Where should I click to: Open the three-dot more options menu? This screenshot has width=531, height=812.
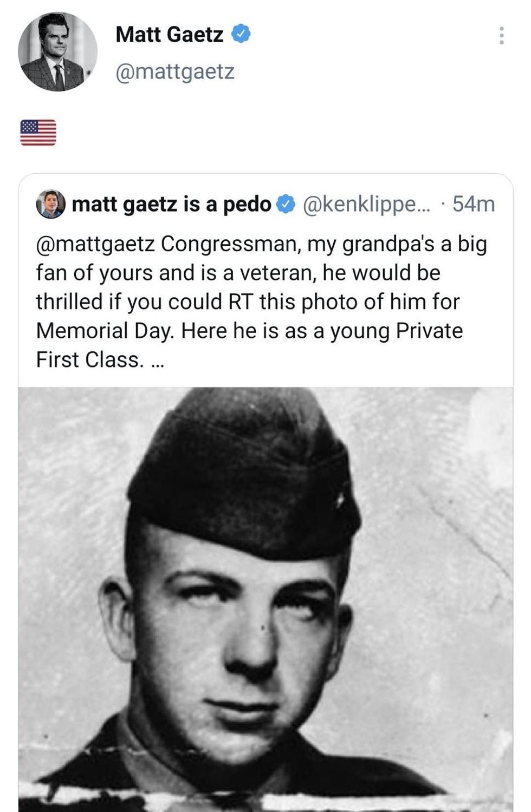point(501,36)
